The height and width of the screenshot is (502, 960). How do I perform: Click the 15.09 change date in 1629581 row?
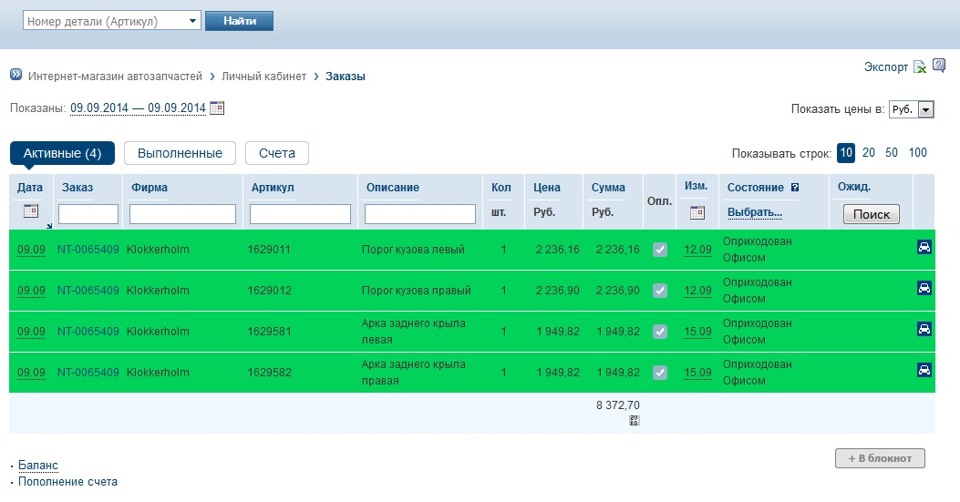(x=698, y=331)
